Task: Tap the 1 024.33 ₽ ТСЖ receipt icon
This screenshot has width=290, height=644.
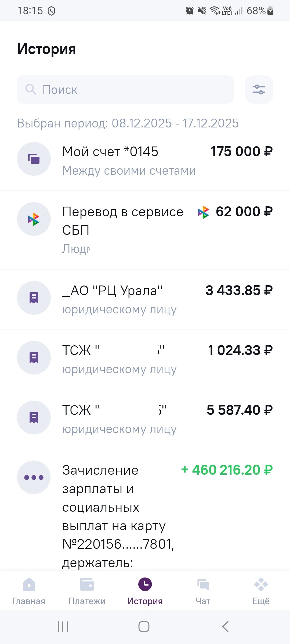Action: click(34, 358)
